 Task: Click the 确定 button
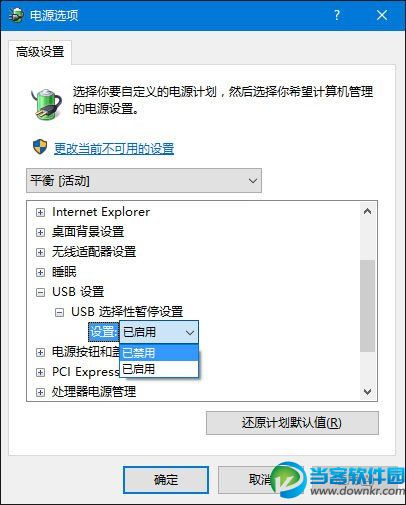[166, 480]
